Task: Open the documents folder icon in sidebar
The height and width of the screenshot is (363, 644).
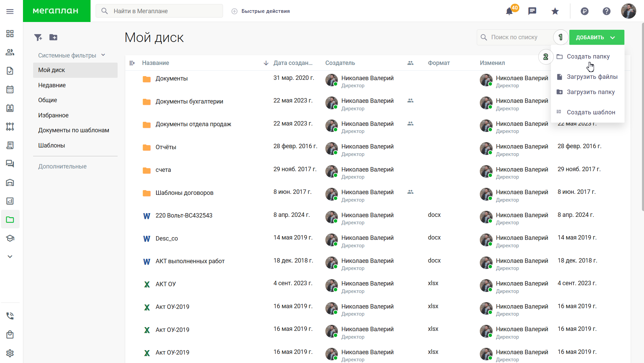Action: [x=10, y=220]
